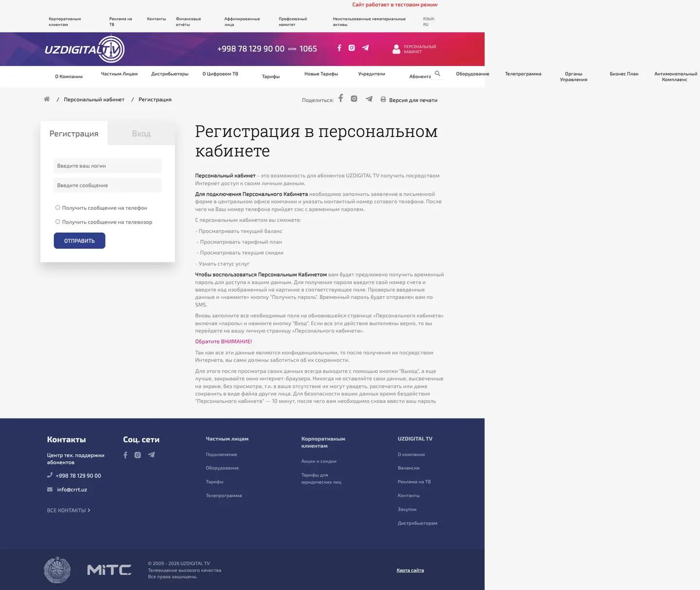Open Антимонопольный Комплаенс menu item
Screen dimensions: 700x590
pyautogui.click(x=675, y=77)
